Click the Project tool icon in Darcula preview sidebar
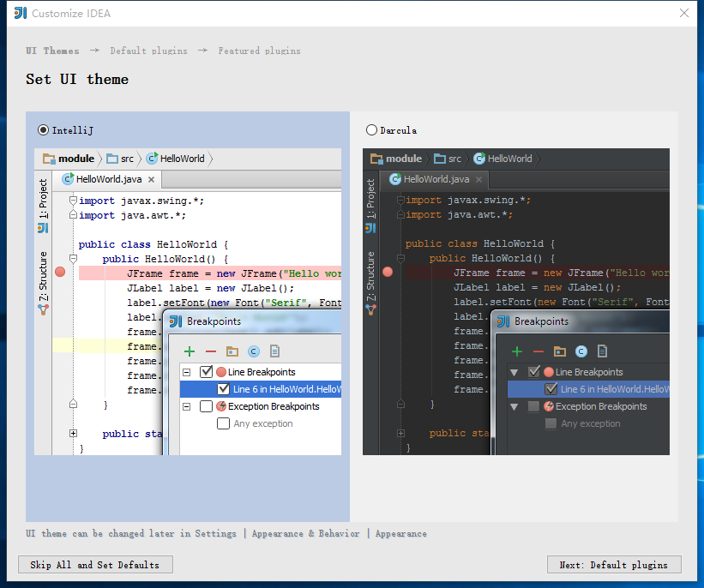This screenshot has height=588, width=704. [x=370, y=228]
